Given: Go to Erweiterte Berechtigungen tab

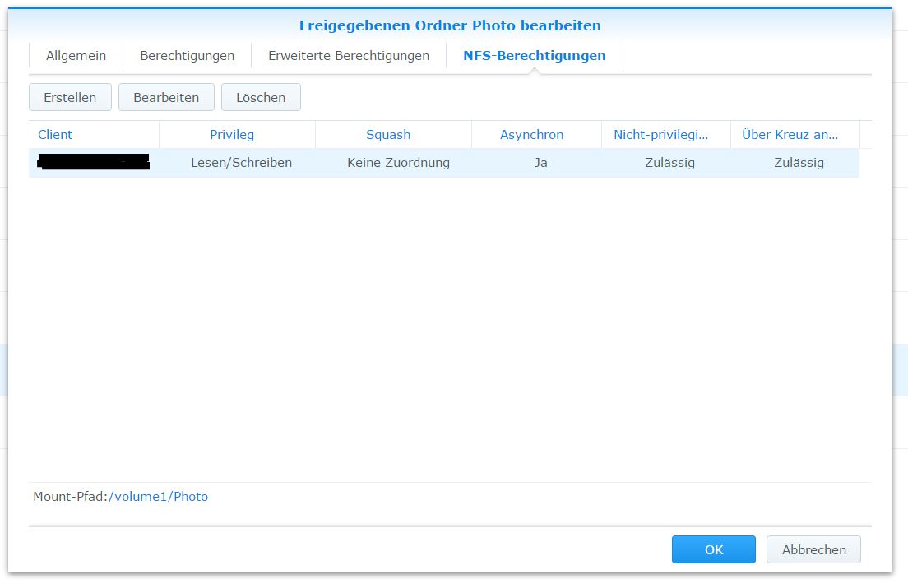Looking at the screenshot, I should point(349,56).
